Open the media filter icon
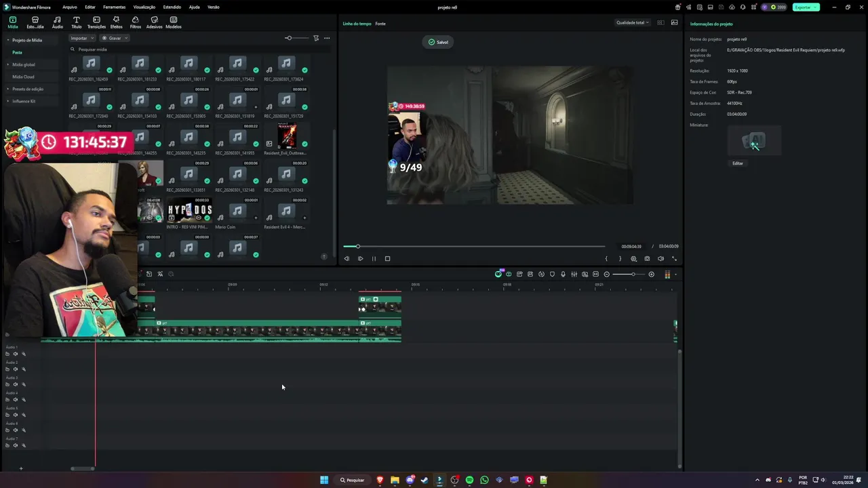This screenshot has width=868, height=488. (316, 38)
